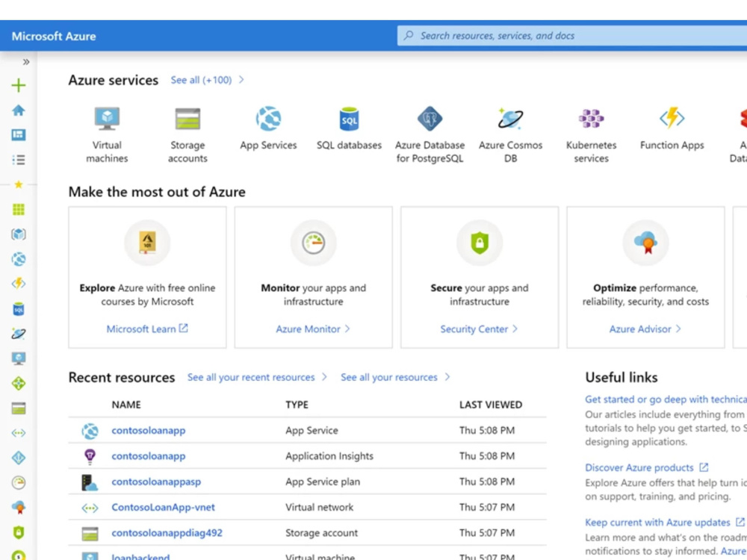Open Function App lightning icon in sidebar
This screenshot has height=560, width=747.
click(x=19, y=284)
